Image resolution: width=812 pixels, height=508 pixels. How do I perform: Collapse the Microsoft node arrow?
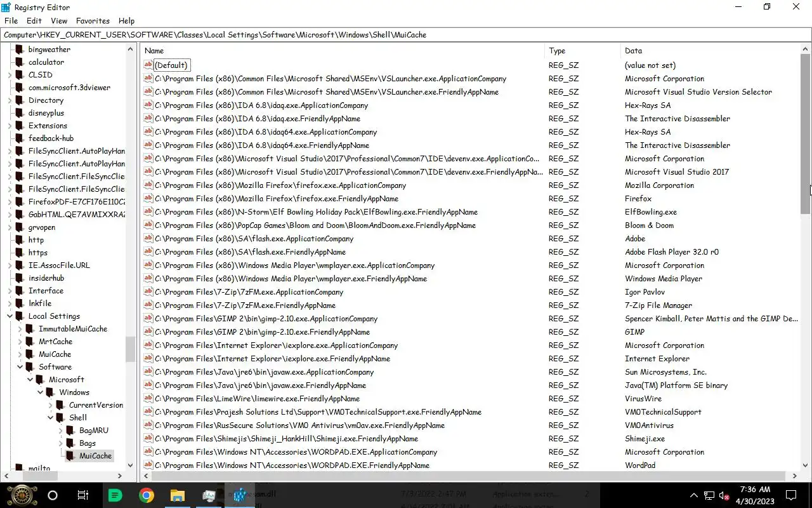30,380
